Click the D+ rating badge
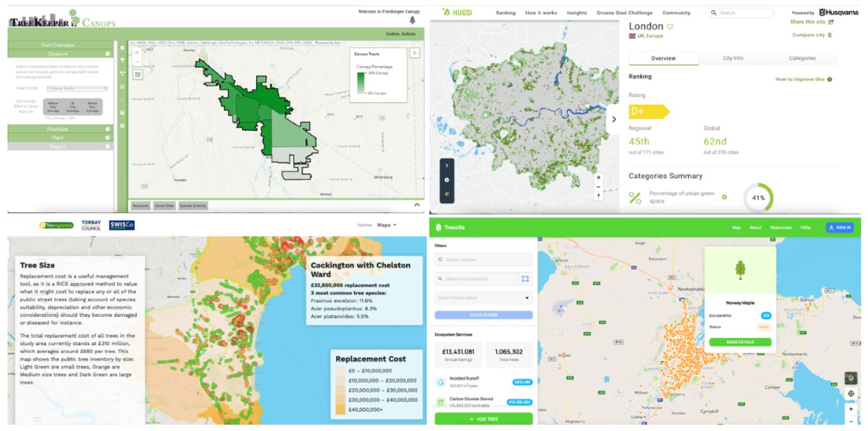Image resolution: width=868 pixels, height=431 pixels. (x=648, y=112)
